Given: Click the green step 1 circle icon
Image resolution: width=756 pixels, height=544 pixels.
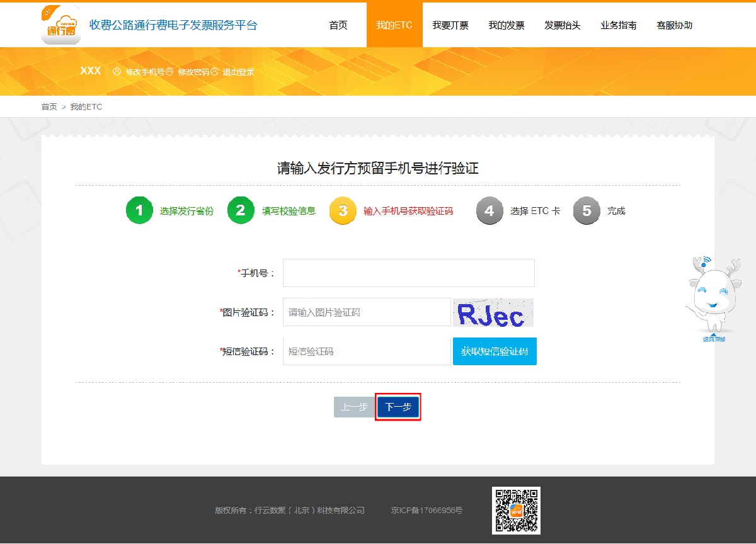Looking at the screenshot, I should (x=139, y=210).
